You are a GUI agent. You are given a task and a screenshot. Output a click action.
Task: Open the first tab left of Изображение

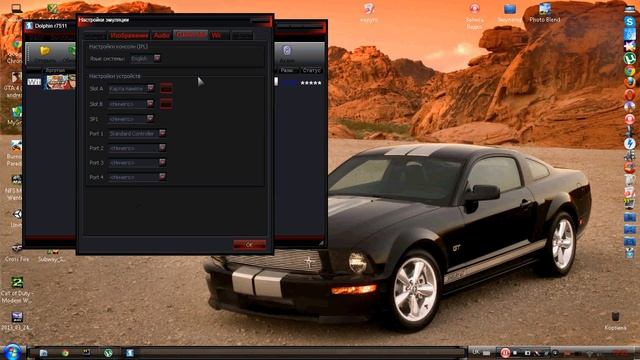pyautogui.click(x=95, y=36)
